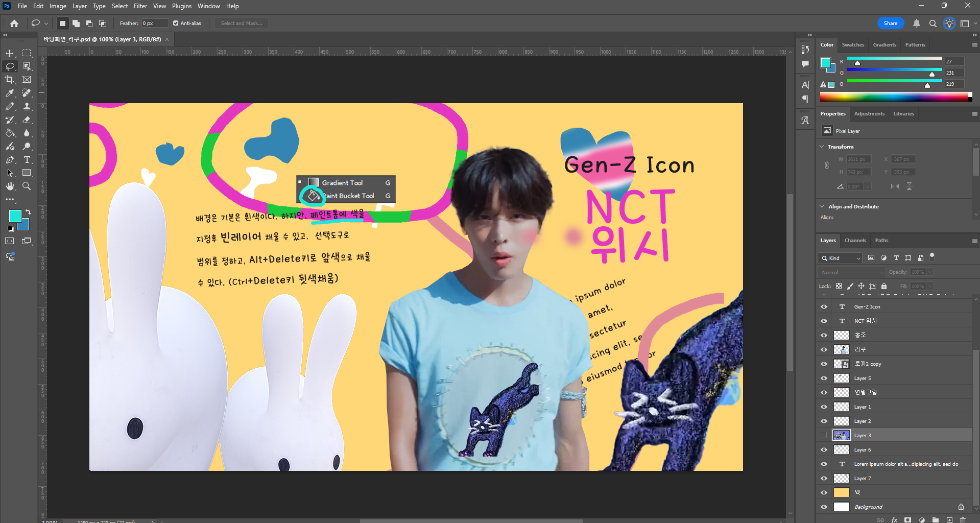
Task: Switch to the Libraries tab
Action: 904,114
